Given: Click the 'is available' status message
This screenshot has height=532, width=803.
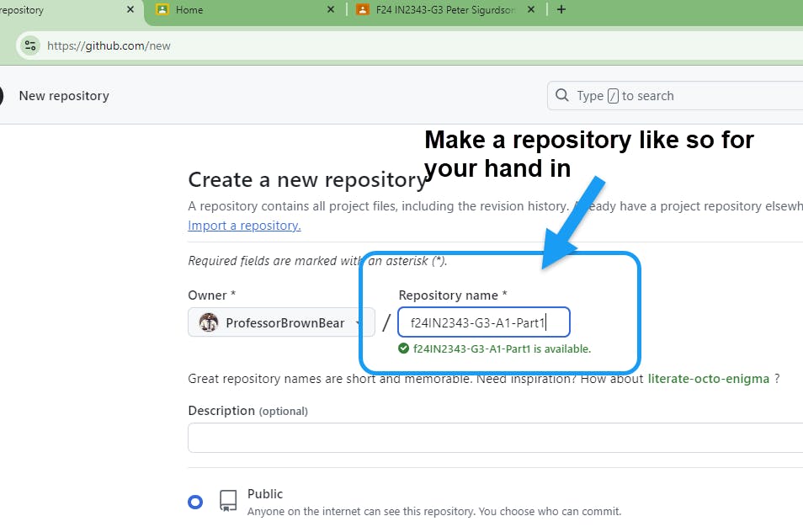Looking at the screenshot, I should [x=502, y=348].
